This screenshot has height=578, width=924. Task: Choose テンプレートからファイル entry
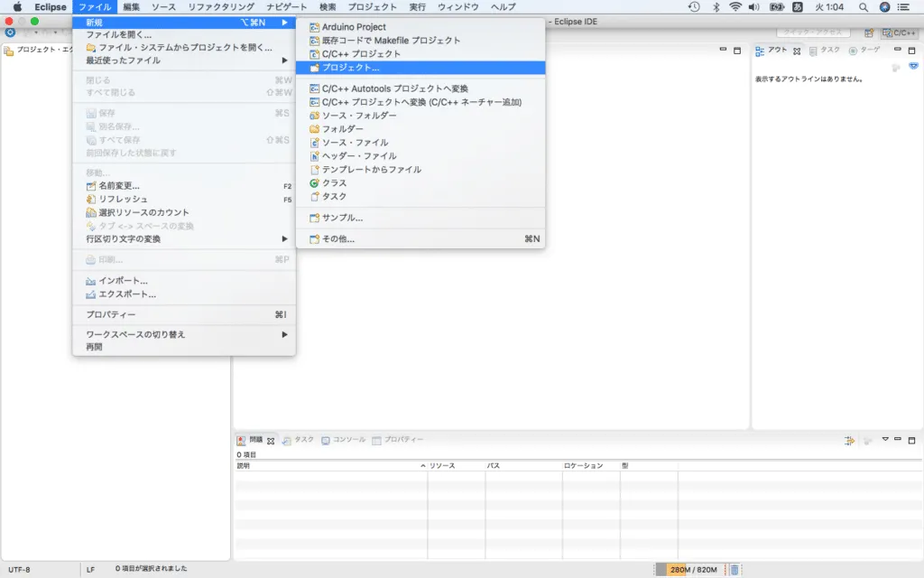420,170
